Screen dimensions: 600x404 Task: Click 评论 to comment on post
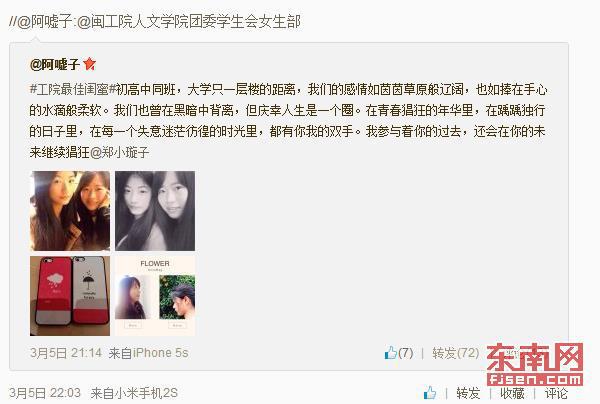(556, 393)
